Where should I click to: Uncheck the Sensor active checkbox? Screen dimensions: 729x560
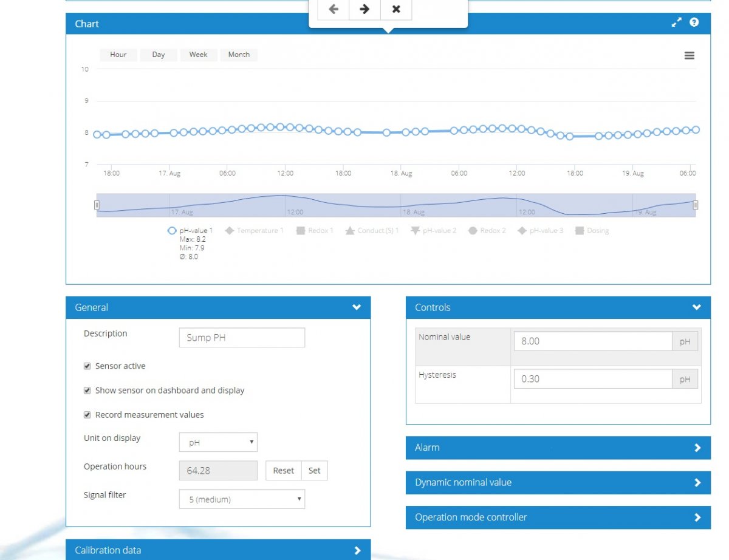click(x=87, y=366)
